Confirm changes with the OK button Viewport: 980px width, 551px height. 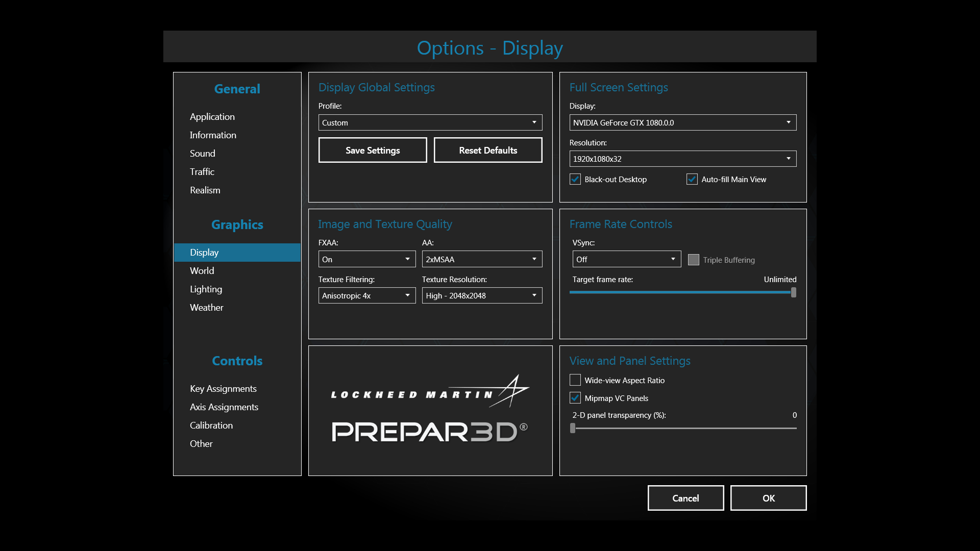768,498
